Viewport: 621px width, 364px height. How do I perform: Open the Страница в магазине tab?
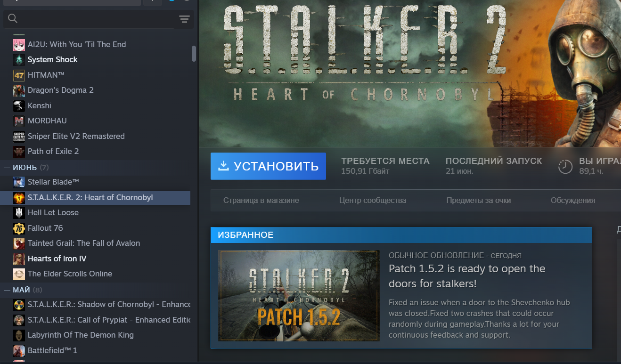tap(261, 201)
